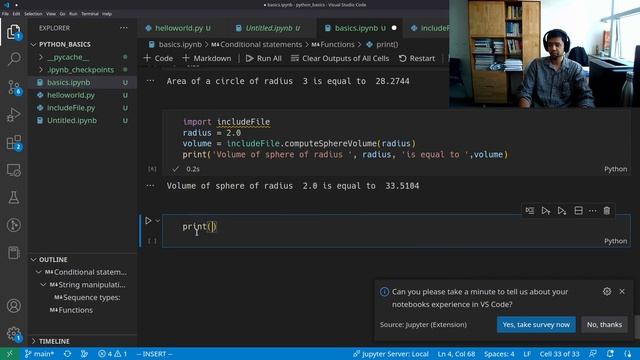Image resolution: width=640 pixels, height=360 pixels.
Task: Open the Search view in activity bar
Action: [13, 59]
